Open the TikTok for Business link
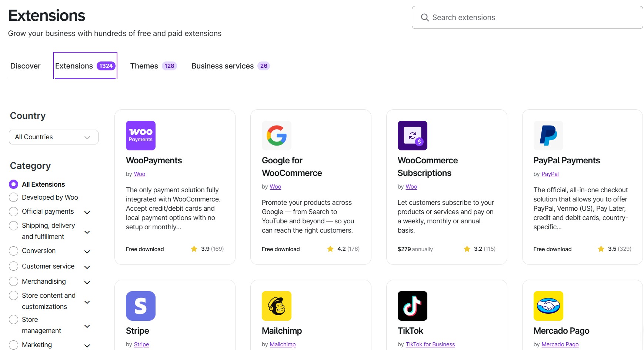The width and height of the screenshot is (644, 350). (x=430, y=344)
